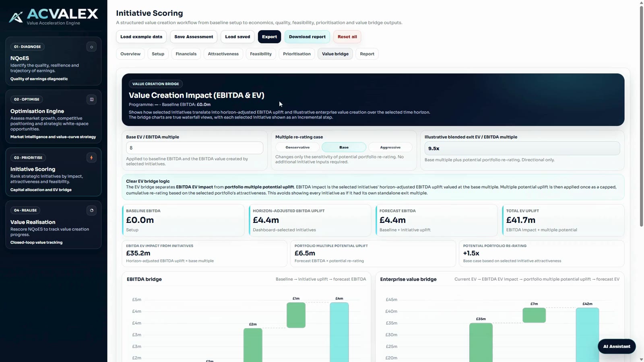Viewport: 644px width, 362px height.
Task: Click the £6.5m portfolio multiple uplift value
Action: click(x=305, y=253)
